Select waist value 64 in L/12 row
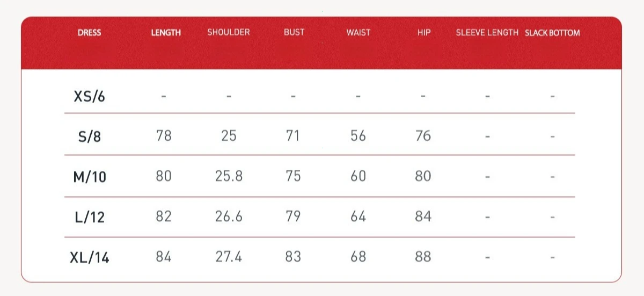The height and width of the screenshot is (296, 644). tap(358, 216)
